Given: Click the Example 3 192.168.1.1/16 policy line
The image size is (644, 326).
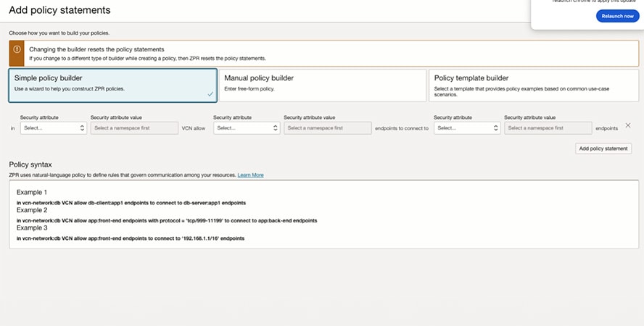Looking at the screenshot, I should [131, 238].
